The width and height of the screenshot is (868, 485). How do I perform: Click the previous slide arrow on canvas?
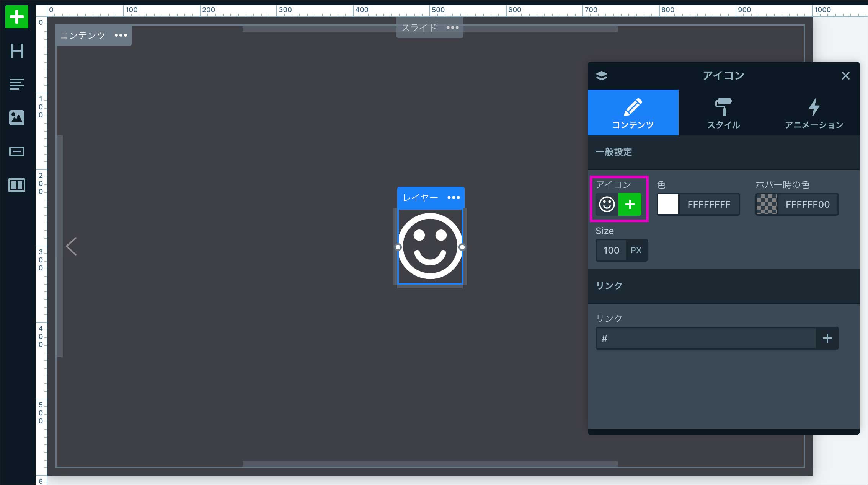tap(72, 246)
